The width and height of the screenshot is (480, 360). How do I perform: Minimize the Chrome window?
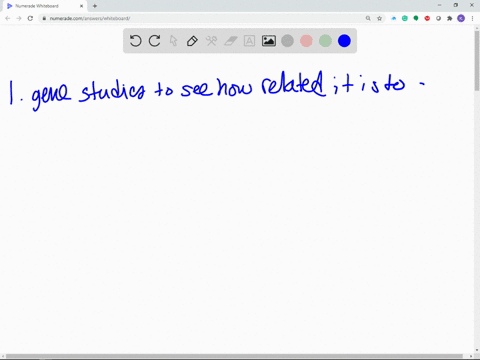coord(440,5)
